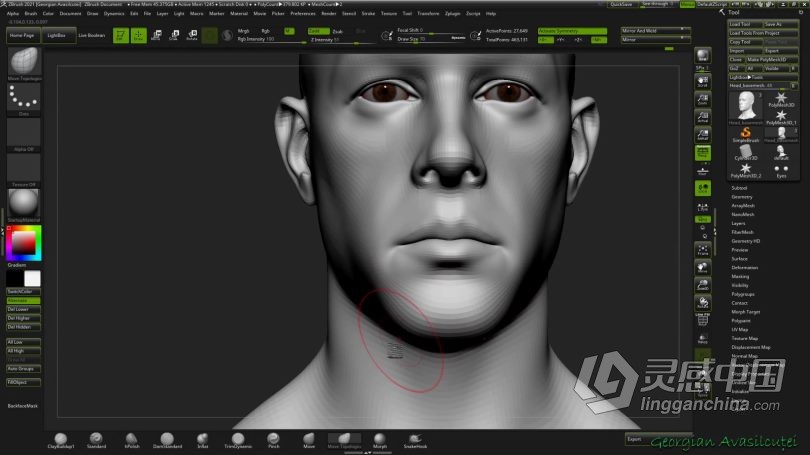Toggle the >X< symmetry axis
Image resolution: width=810 pixels, height=455 pixels.
tap(546, 40)
